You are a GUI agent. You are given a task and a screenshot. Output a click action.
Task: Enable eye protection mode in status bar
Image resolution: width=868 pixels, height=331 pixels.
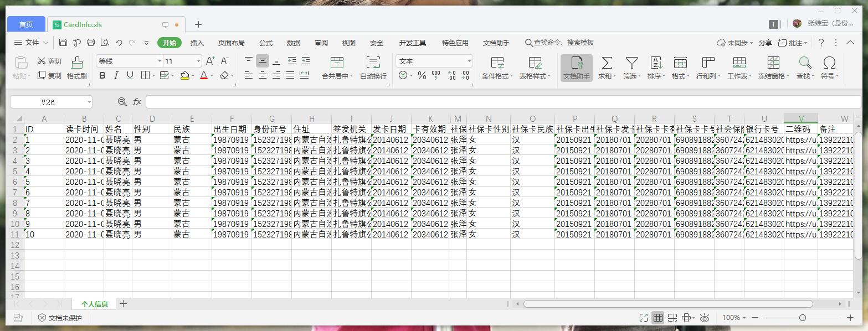pyautogui.click(x=705, y=318)
